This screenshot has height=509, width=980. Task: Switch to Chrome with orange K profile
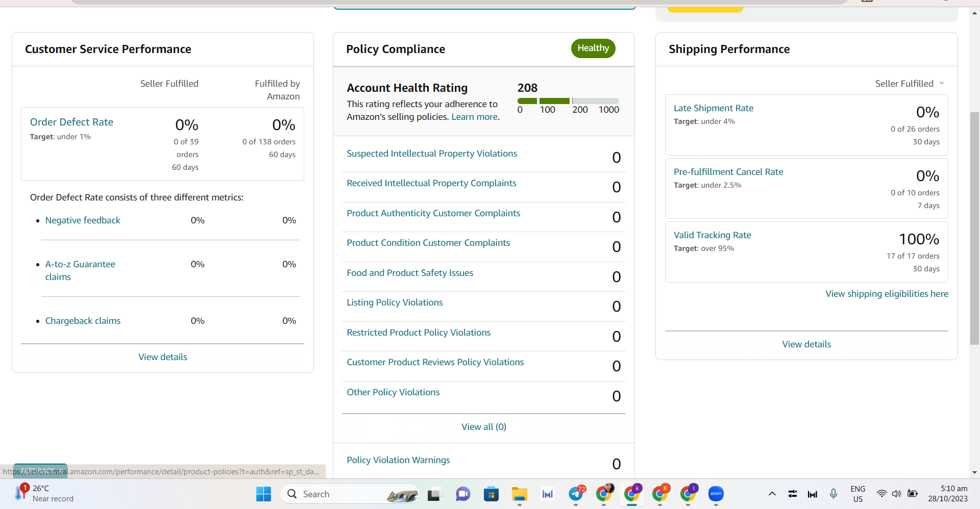[660, 494]
